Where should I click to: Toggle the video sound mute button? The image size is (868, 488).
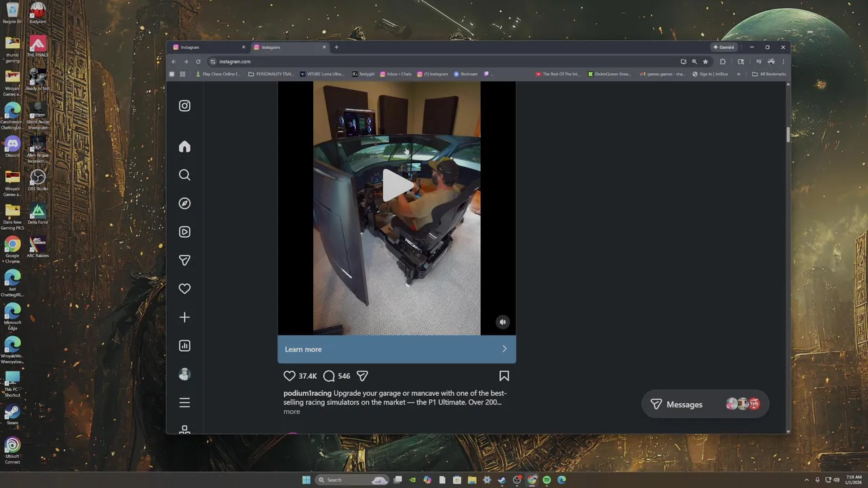(x=502, y=322)
